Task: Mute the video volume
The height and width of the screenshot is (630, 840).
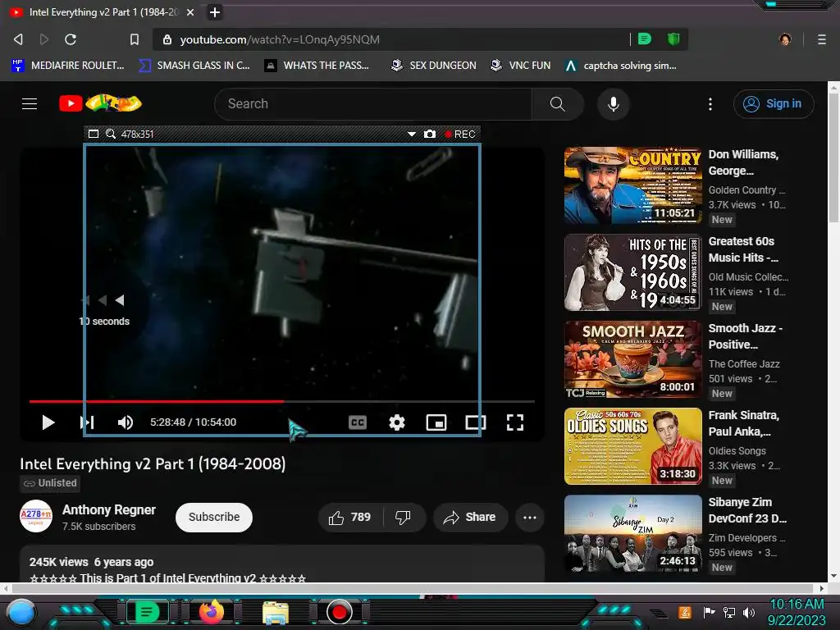Action: (x=126, y=422)
